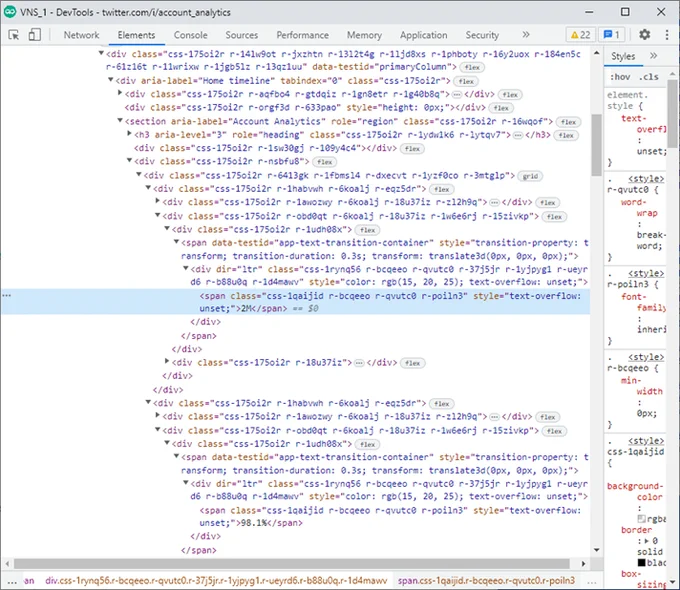Collapse the r-6413gk grid div node
Viewport: 680px width, 590px height.
[x=139, y=174]
